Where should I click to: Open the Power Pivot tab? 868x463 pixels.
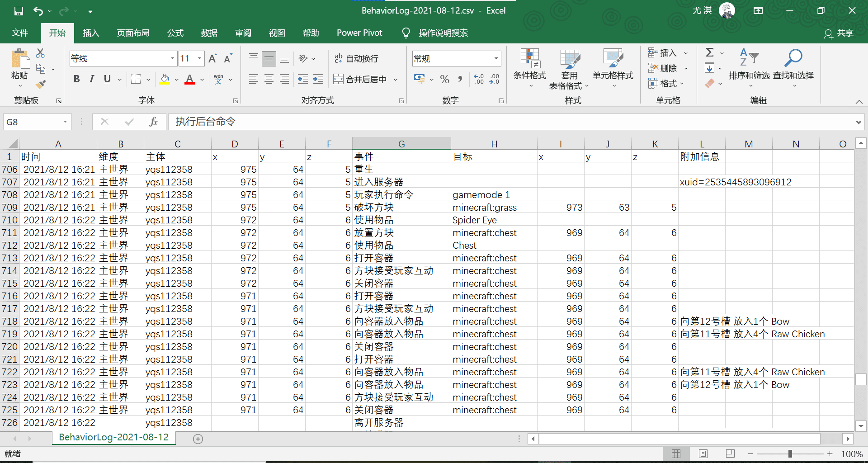(359, 33)
